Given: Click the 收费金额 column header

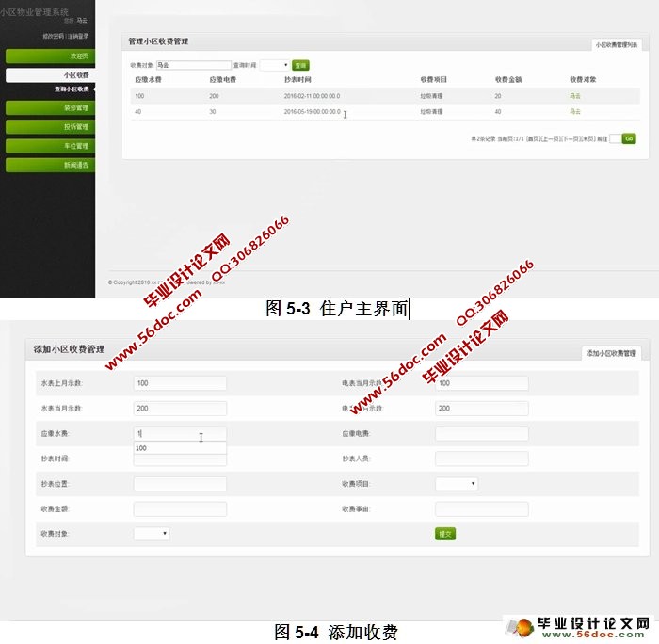Looking at the screenshot, I should (508, 79).
